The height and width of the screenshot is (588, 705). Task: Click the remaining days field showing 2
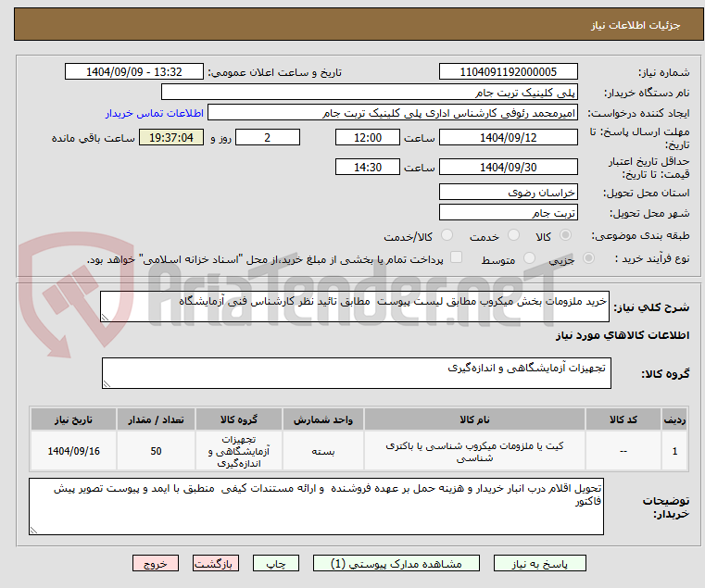click(x=268, y=137)
